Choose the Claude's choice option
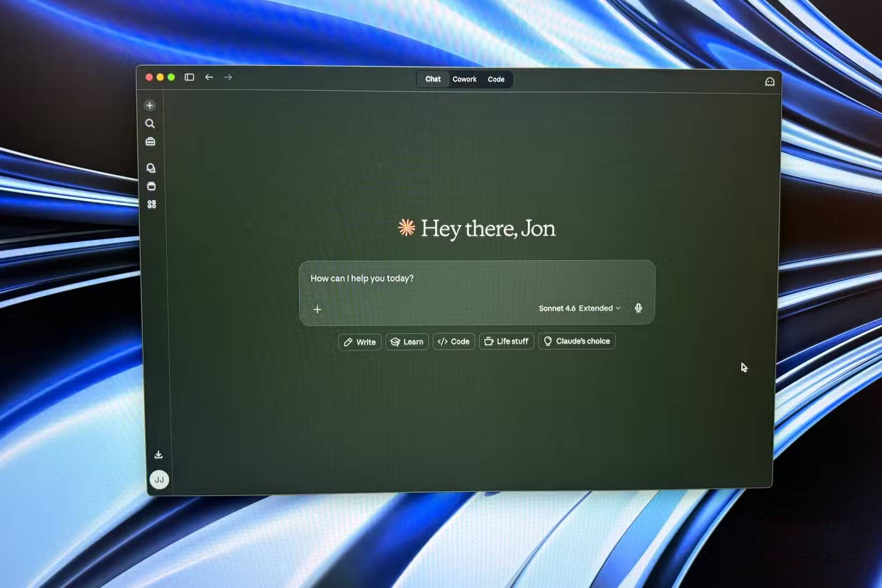This screenshot has width=882, height=588. [576, 341]
